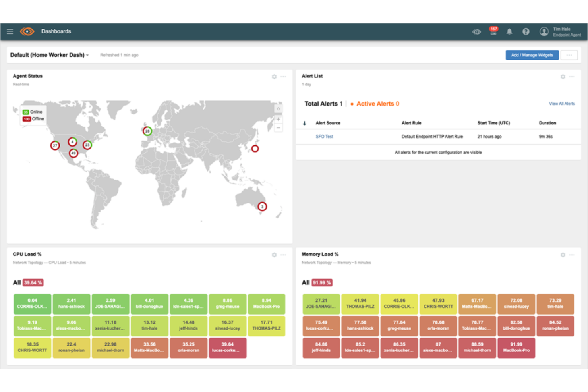Viewport: 588px width, 392px height.
Task: Select the Australia cluster marker 3
Action: tap(262, 207)
